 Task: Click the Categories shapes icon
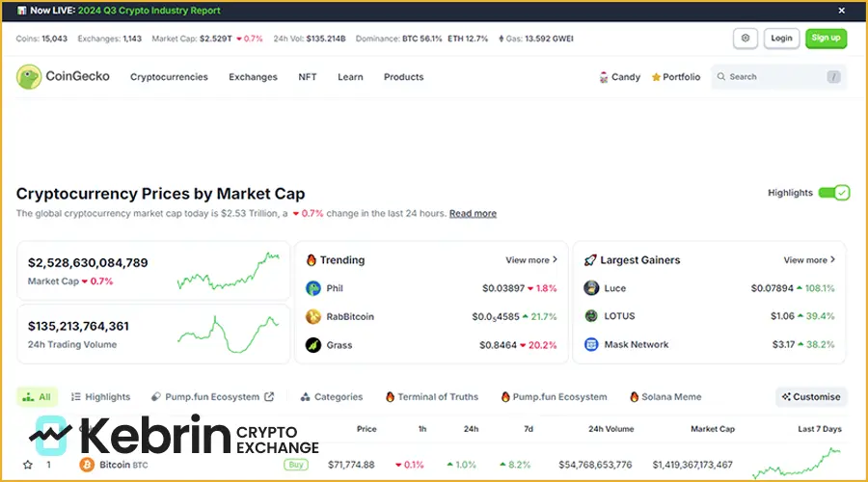305,397
